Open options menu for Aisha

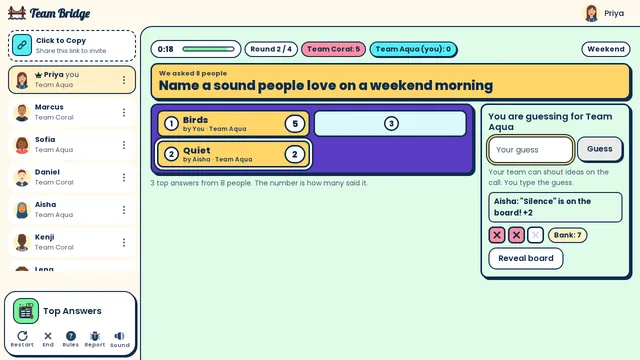[x=124, y=210]
